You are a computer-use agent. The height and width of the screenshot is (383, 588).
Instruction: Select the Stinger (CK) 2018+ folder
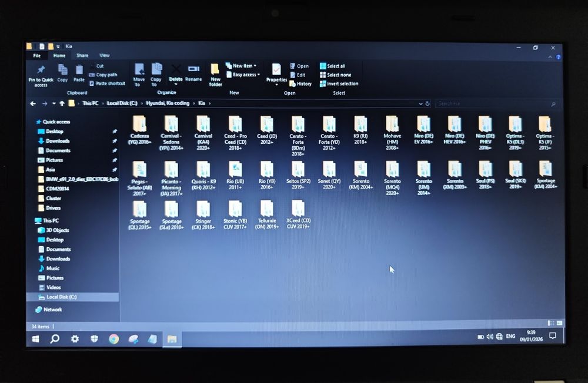click(x=203, y=216)
